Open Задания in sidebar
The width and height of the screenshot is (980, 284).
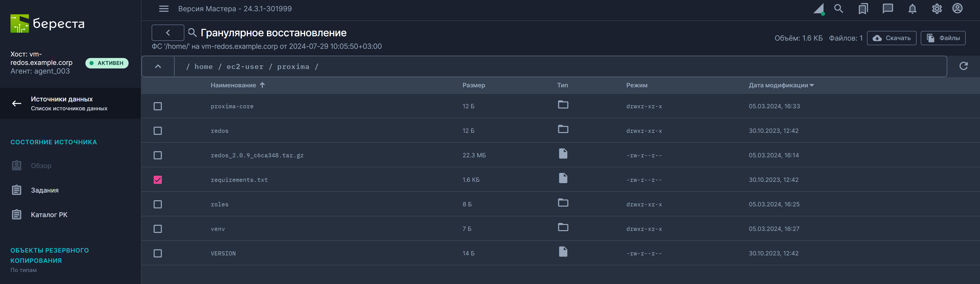(44, 190)
